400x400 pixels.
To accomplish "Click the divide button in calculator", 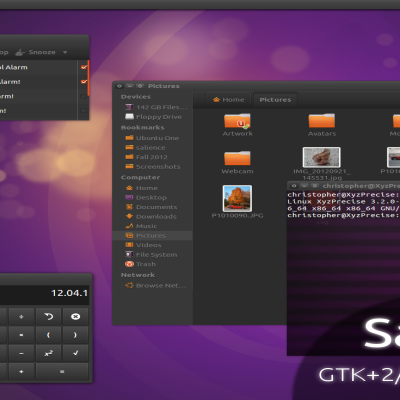I will click(21, 317).
